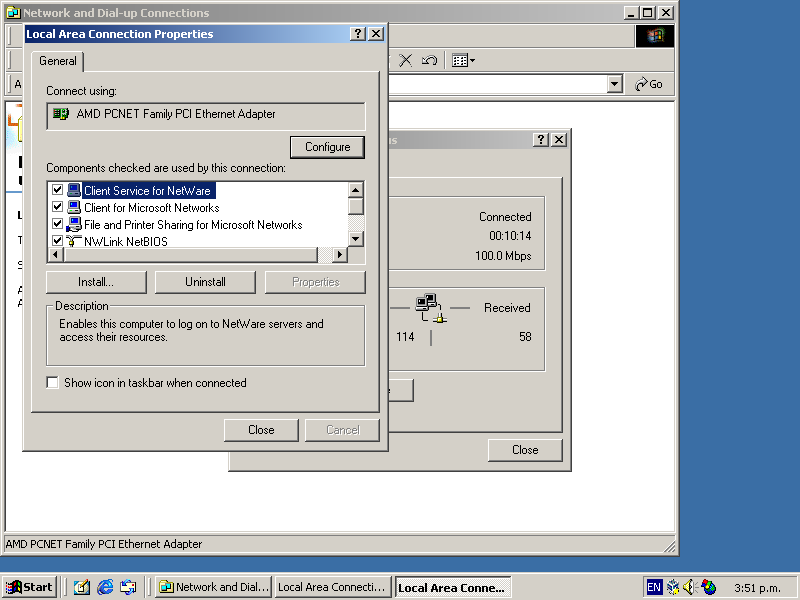Click the Windows logo throbber icon
The height and width of the screenshot is (600, 800).
[x=655, y=36]
